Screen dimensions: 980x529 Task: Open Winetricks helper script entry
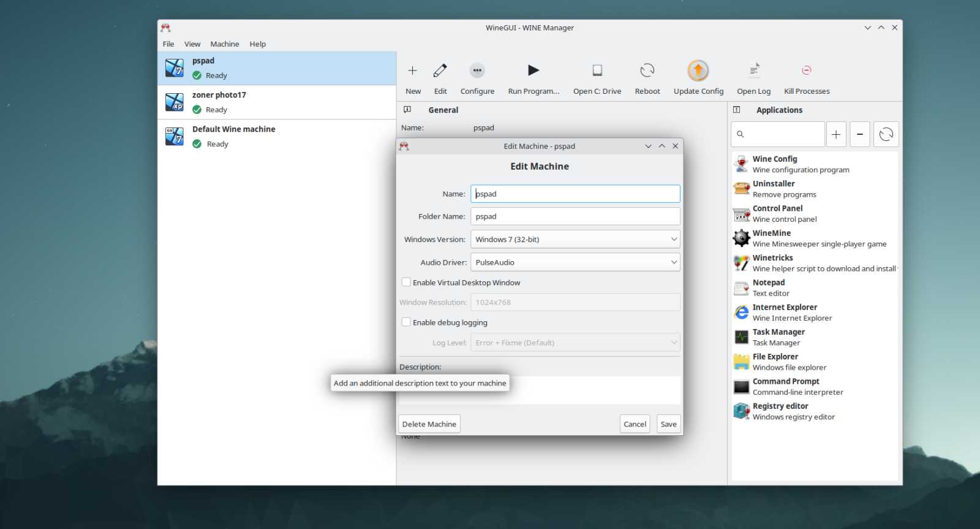[815, 263]
